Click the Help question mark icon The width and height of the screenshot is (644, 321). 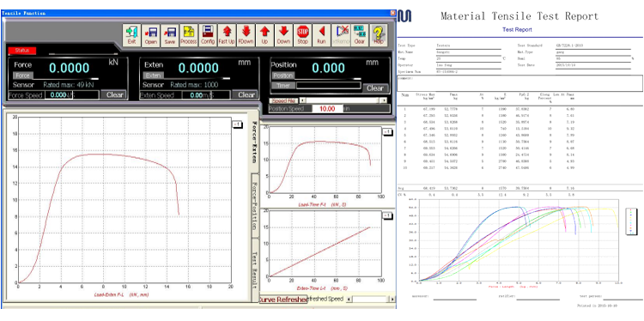click(379, 35)
